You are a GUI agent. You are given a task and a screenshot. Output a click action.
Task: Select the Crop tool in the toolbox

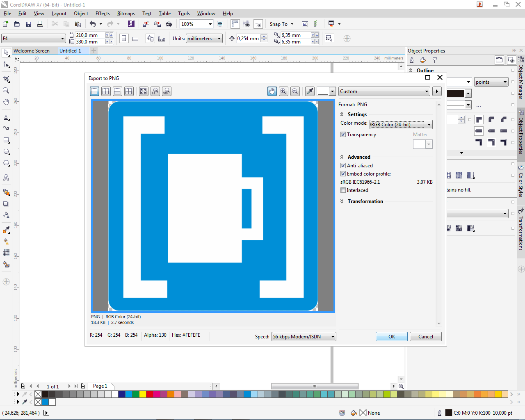click(6, 79)
